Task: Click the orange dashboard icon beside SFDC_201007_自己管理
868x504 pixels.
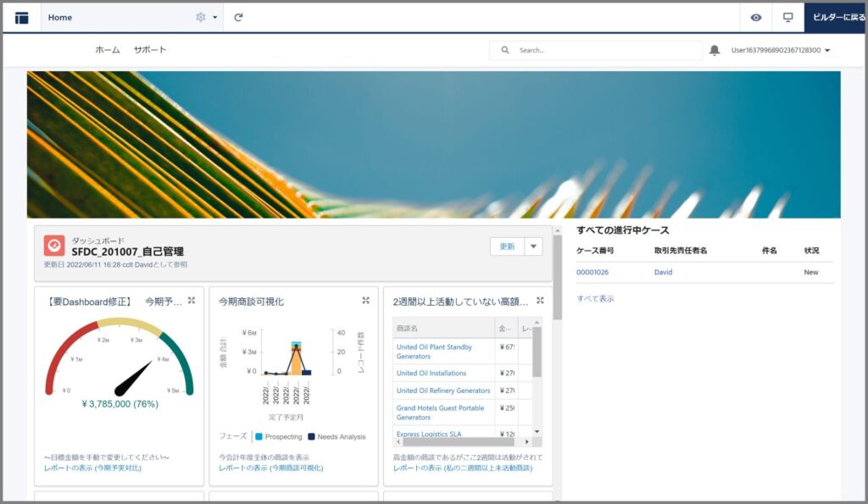Action: point(54,246)
